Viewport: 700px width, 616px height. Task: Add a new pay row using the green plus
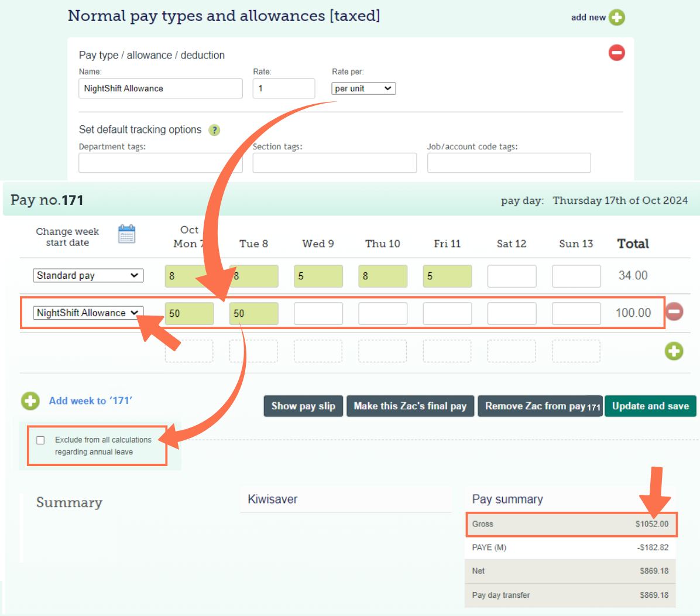tap(674, 351)
